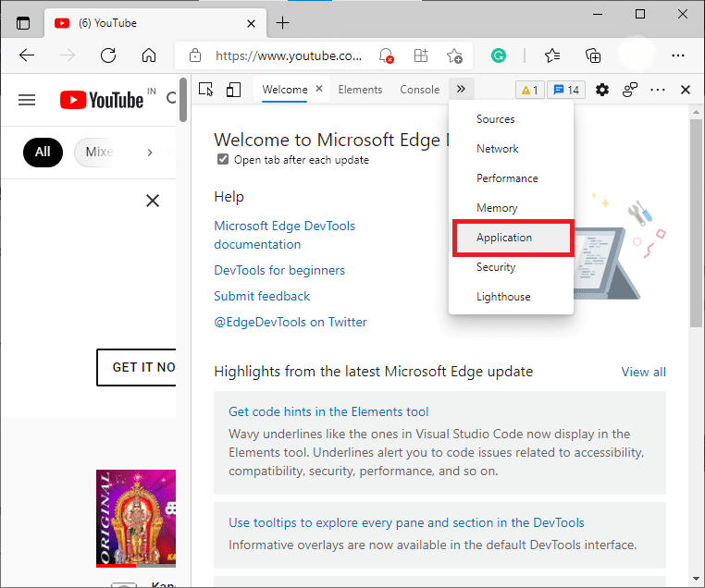
Task: Open the user profile avatar
Action: 637,55
